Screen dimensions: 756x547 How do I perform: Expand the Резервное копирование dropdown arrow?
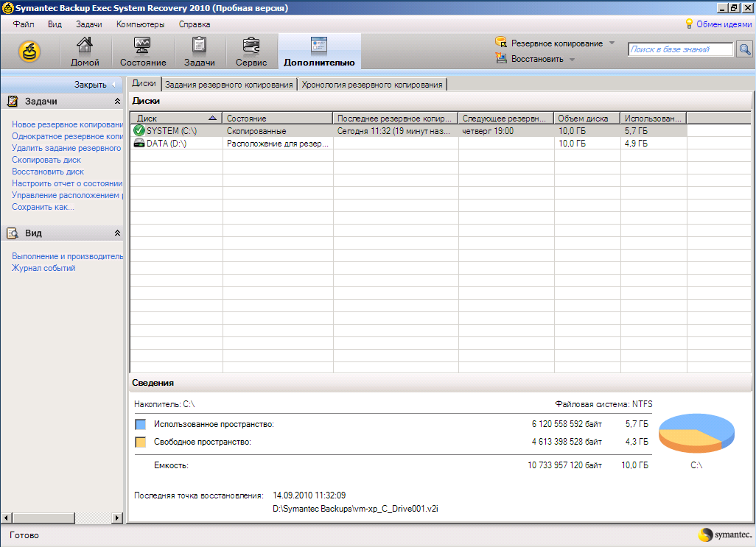[x=612, y=43]
